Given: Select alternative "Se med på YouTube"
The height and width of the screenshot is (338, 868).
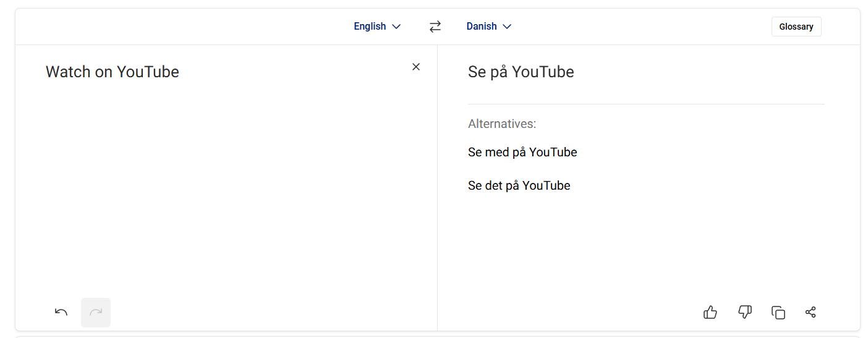Looking at the screenshot, I should [522, 152].
